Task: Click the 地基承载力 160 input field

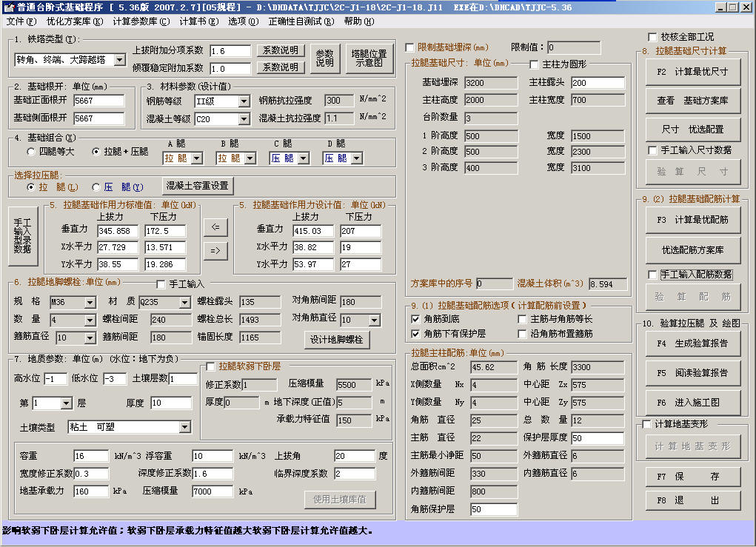Action: point(91,491)
